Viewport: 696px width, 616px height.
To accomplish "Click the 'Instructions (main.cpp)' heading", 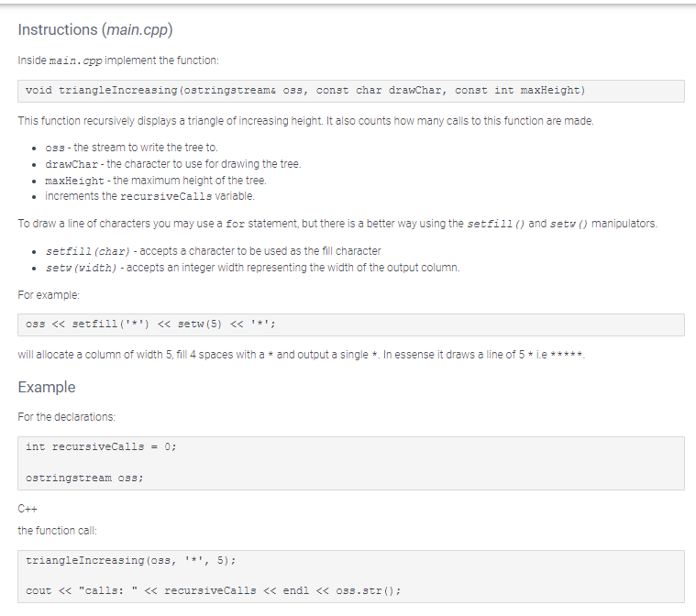I will coord(95,29).
